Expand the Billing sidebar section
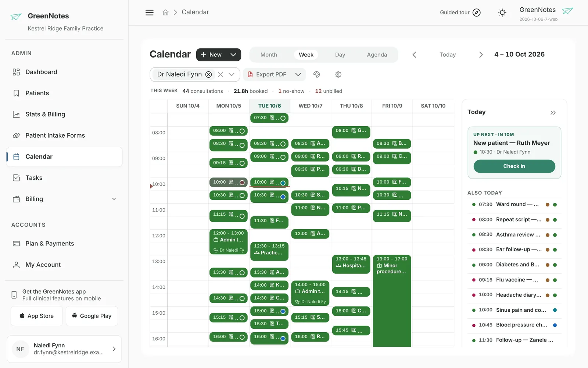The width and height of the screenshot is (588, 368). (x=64, y=199)
